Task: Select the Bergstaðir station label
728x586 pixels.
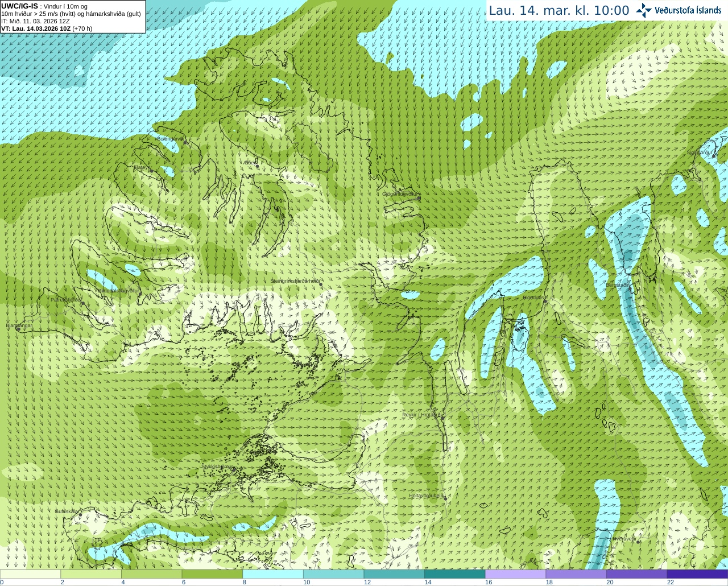Action: coord(617,285)
